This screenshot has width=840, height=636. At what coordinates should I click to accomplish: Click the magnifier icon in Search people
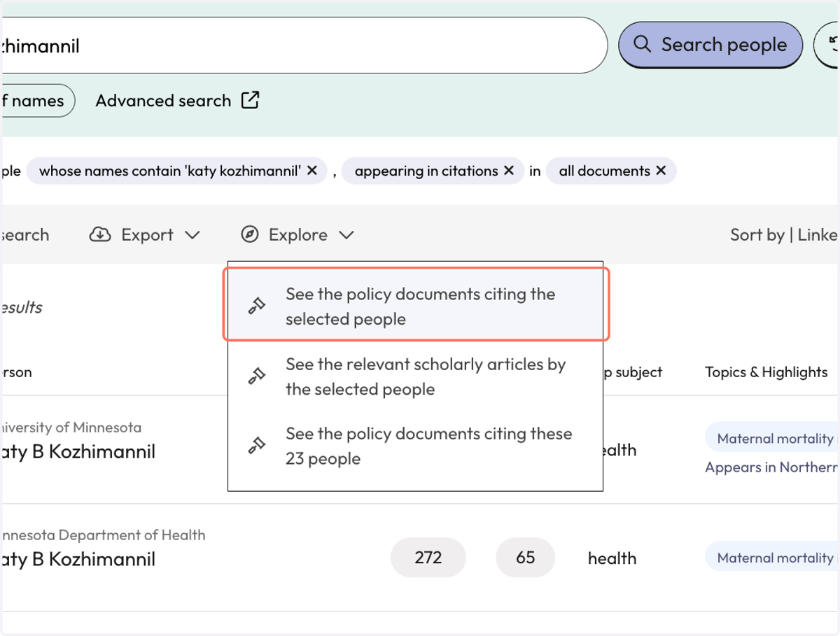click(x=642, y=43)
